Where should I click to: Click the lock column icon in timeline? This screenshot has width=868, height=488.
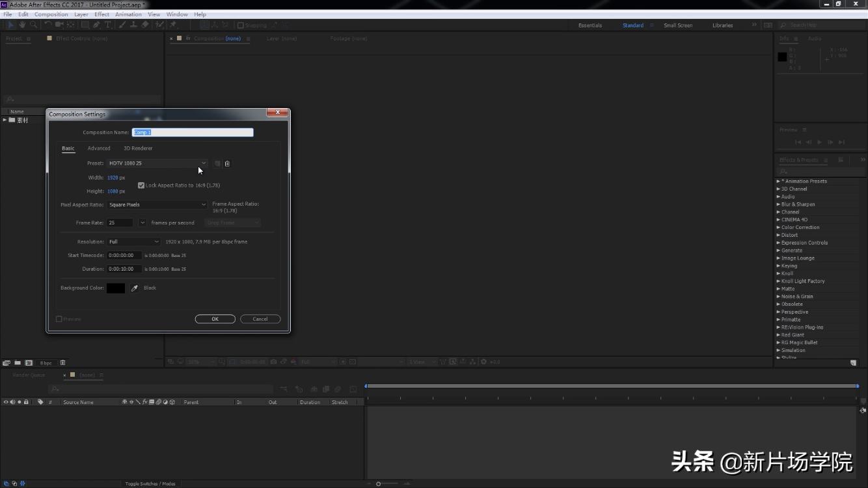tap(26, 402)
